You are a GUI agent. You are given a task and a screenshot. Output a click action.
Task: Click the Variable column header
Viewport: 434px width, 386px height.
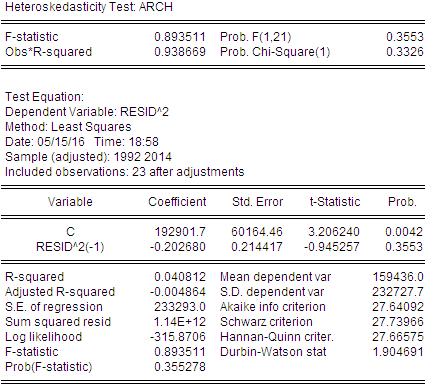(70, 202)
